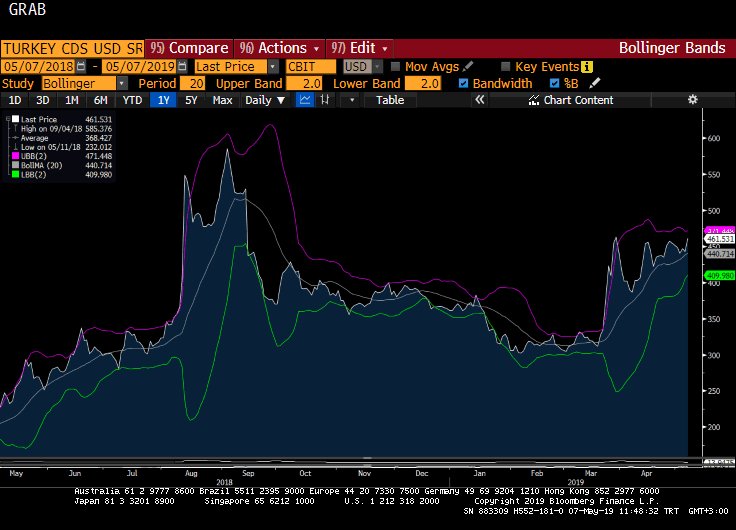This screenshot has width=736, height=530.
Task: Click the Average 368.427 legend row
Action: (62, 138)
